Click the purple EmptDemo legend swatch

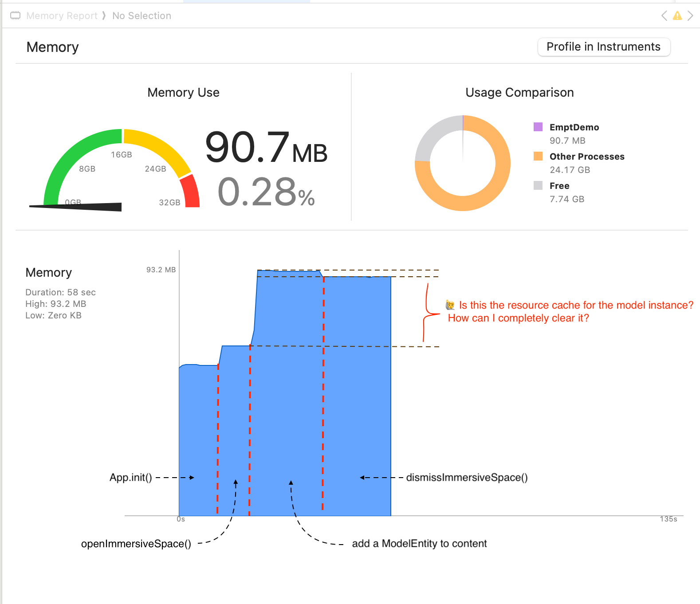538,127
